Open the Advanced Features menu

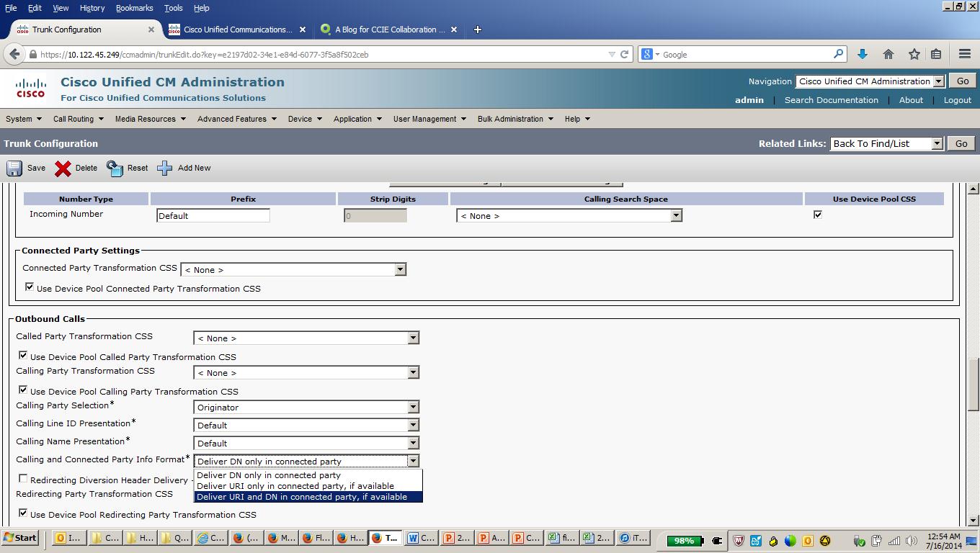click(x=237, y=119)
